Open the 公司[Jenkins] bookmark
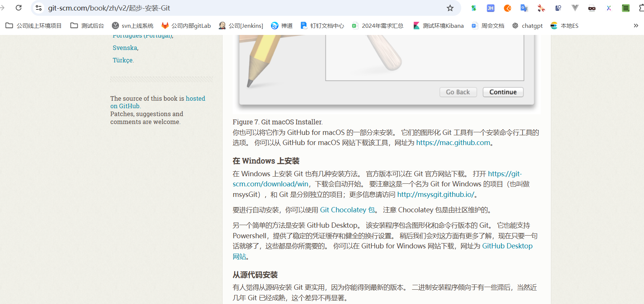 (241, 26)
